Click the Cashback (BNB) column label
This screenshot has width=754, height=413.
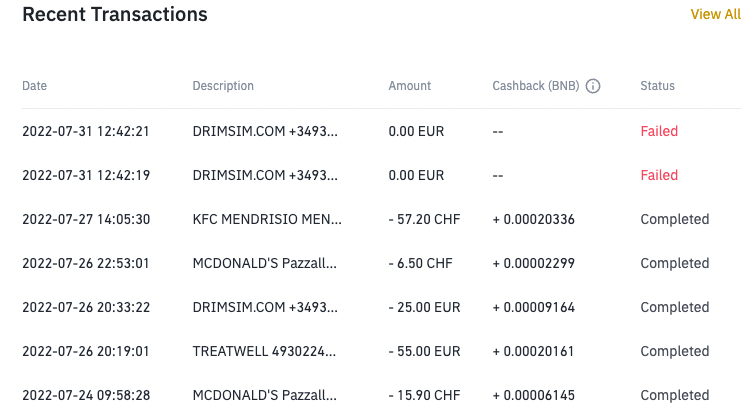point(536,86)
